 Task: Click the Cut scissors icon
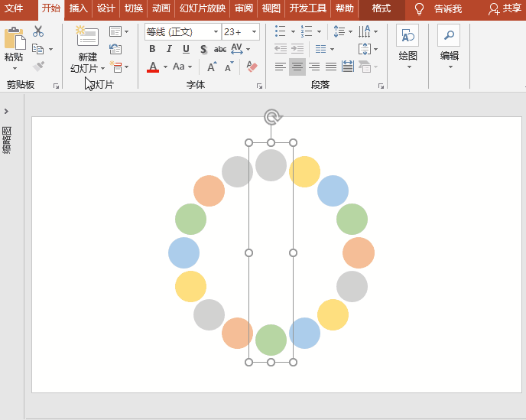[x=38, y=31]
